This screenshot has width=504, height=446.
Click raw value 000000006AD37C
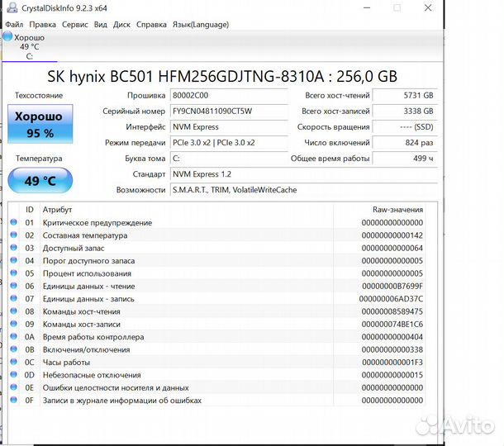391,298
